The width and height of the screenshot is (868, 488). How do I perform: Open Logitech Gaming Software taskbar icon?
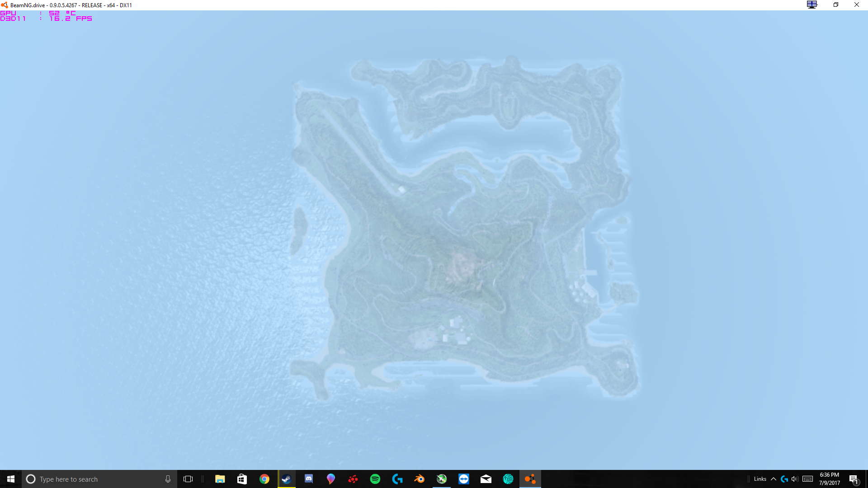(x=397, y=479)
